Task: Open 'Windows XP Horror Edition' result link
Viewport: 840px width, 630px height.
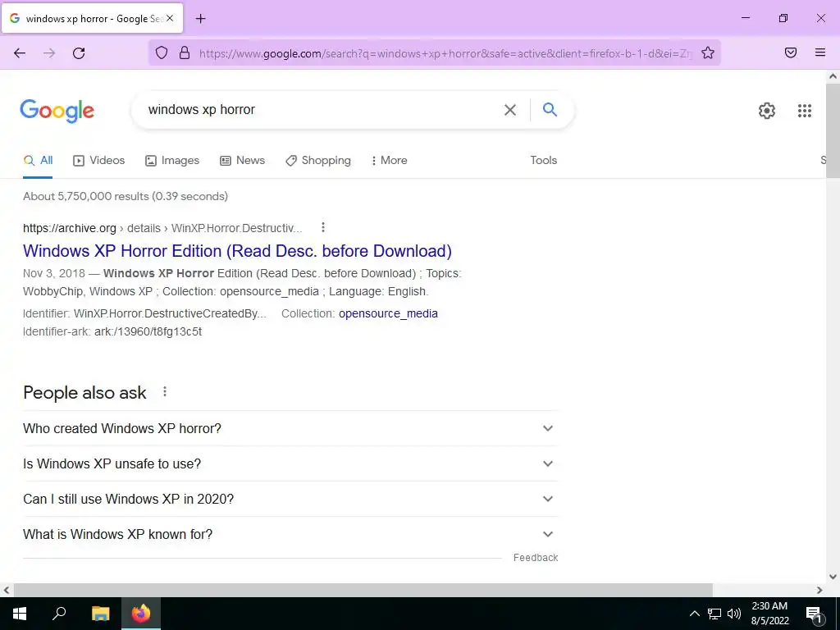Action: 237,251
